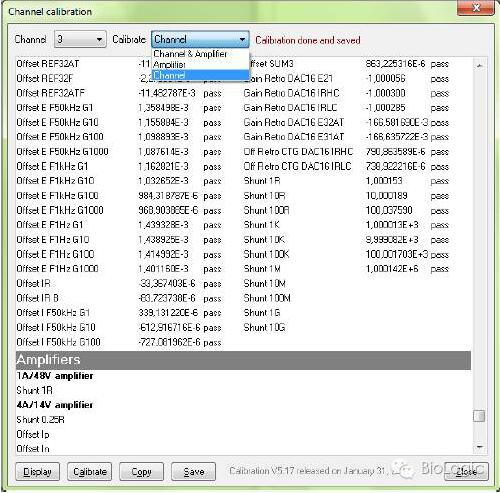
Task: Click the scrollbar down arrow
Action: (479, 447)
